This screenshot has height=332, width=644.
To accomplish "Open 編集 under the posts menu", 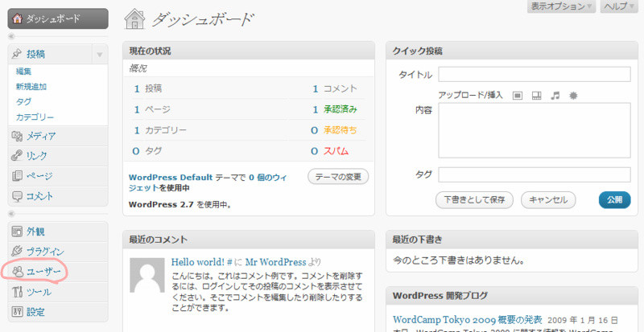I will 24,72.
